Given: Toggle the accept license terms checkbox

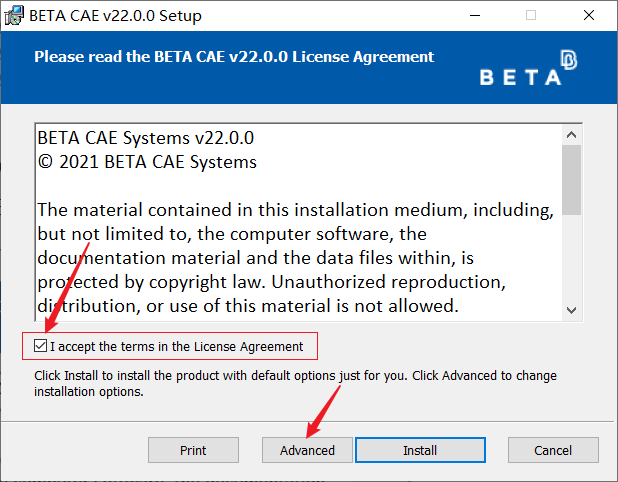Looking at the screenshot, I should (39, 347).
